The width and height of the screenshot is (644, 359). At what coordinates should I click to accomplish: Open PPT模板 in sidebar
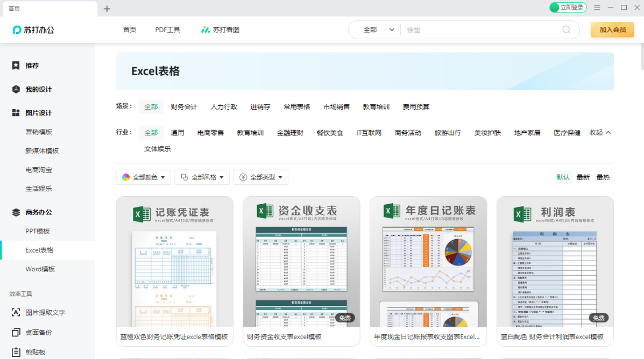click(37, 232)
